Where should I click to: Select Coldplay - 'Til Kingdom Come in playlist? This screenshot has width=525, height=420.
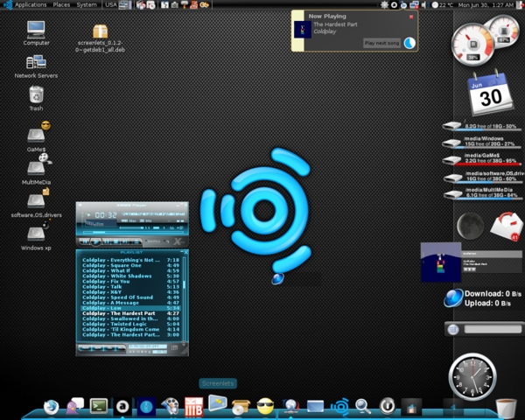tap(130, 330)
